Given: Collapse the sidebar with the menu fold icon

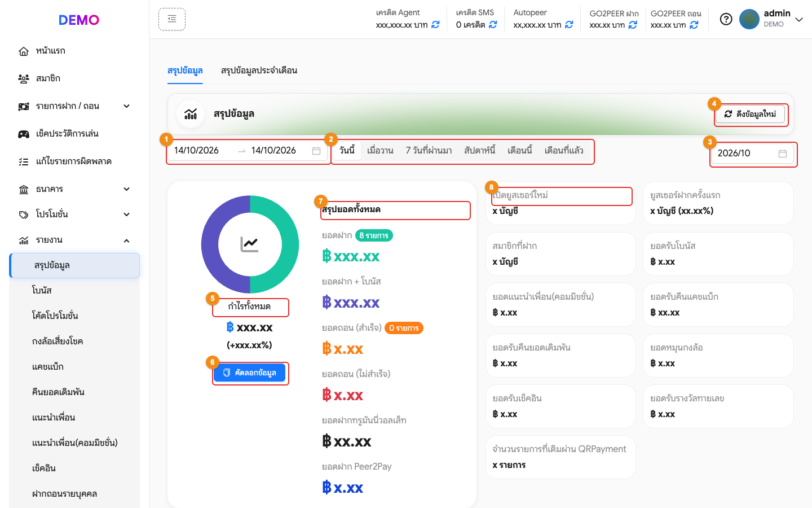Looking at the screenshot, I should point(172,19).
